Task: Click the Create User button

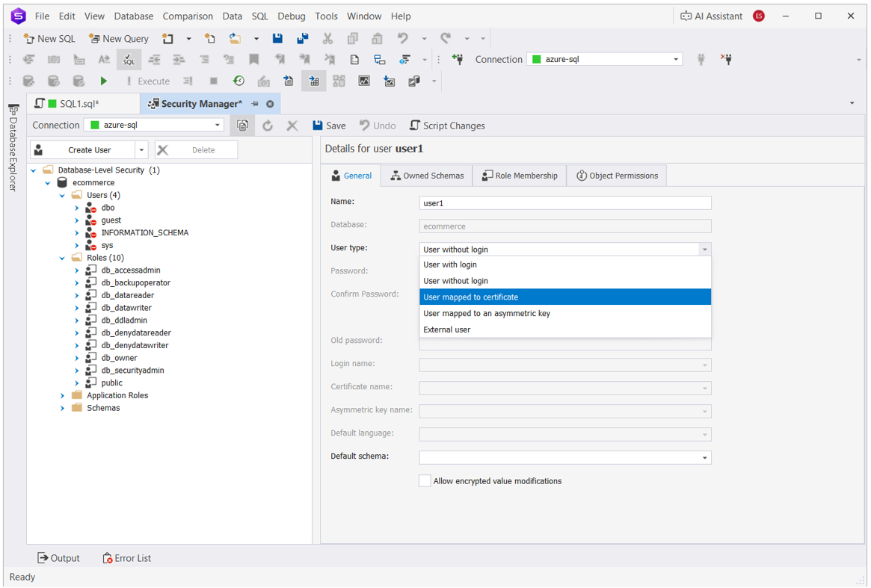Action: click(82, 150)
